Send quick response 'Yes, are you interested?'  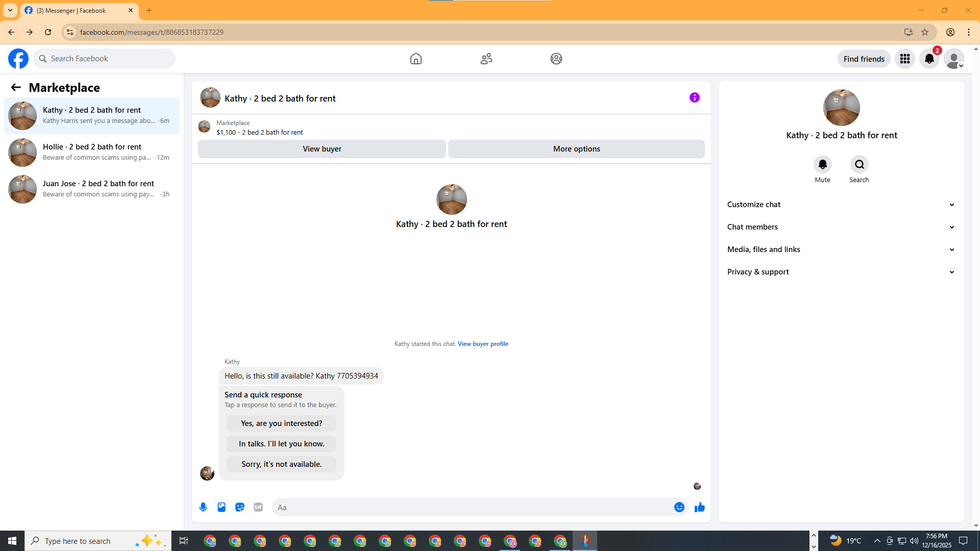[x=282, y=423]
